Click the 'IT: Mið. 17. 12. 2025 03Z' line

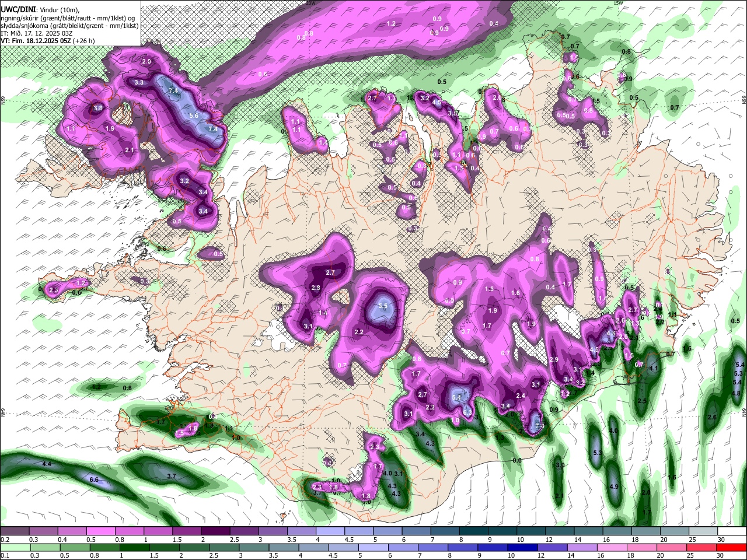click(36, 33)
